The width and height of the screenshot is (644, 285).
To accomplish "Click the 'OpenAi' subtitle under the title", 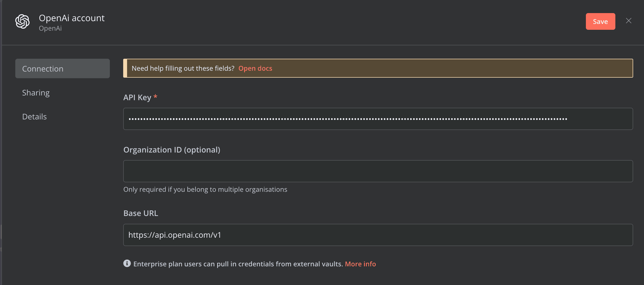I will [x=50, y=28].
